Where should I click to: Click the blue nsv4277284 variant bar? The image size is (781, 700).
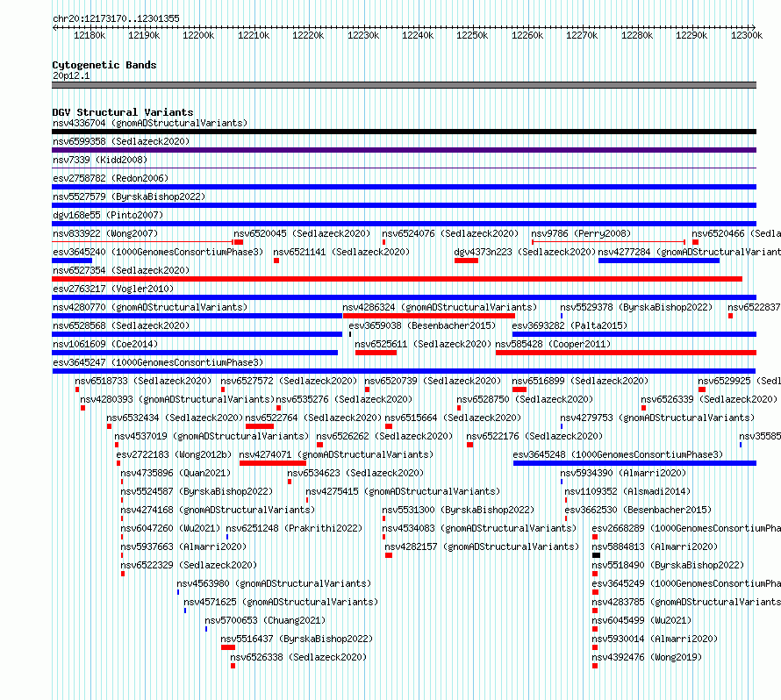pyautogui.click(x=658, y=261)
